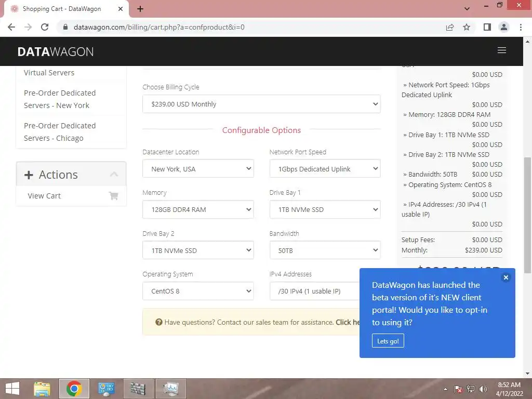
Task: Open the Bandwidth dropdown
Action: (325, 250)
